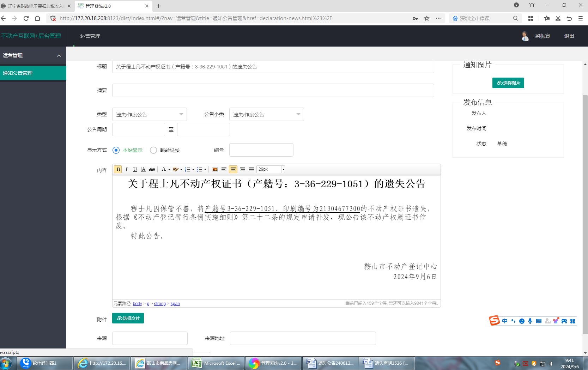This screenshot has width=588, height=370.
Task: Focus the 标题 title input field
Action: [x=273, y=67]
